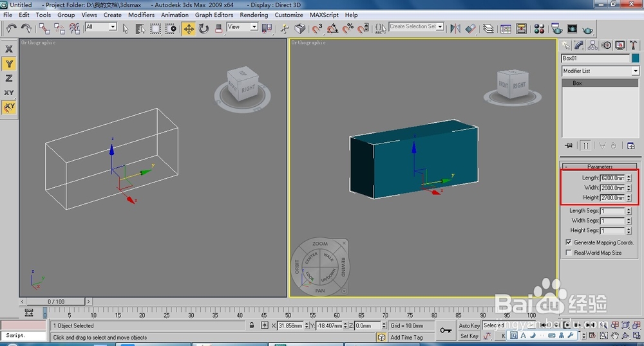The image size is (644, 346).
Task: Toggle Select and Manipulate tool
Action: [285, 28]
